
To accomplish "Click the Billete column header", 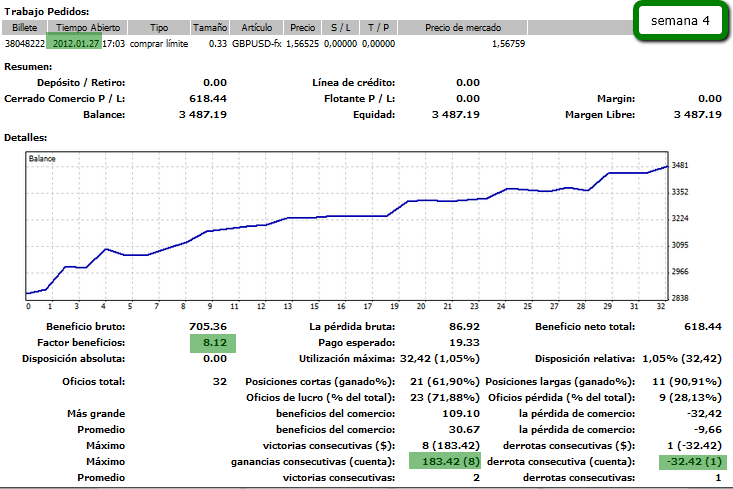I will (24, 28).
